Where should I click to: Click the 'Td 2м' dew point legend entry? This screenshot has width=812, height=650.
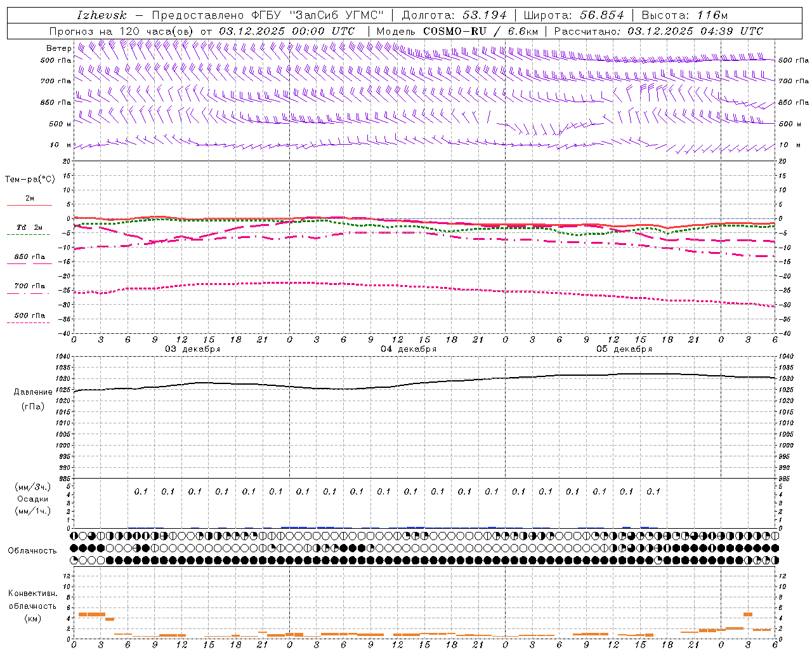tap(30, 227)
